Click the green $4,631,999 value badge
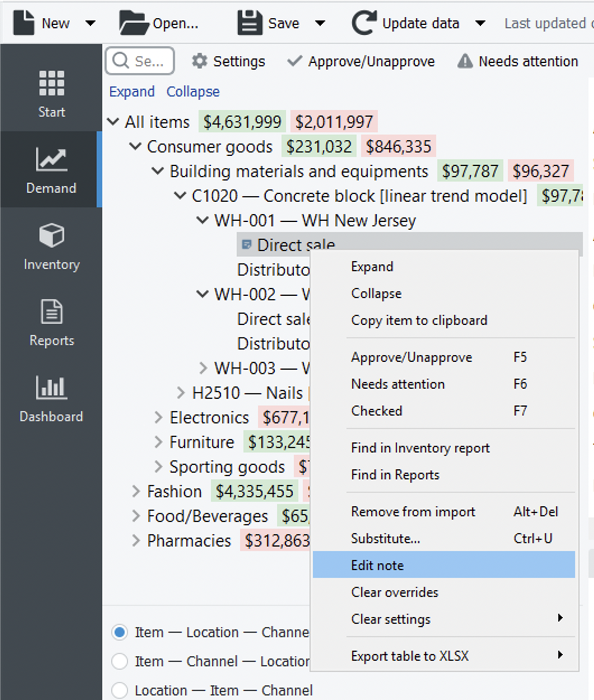 [242, 122]
